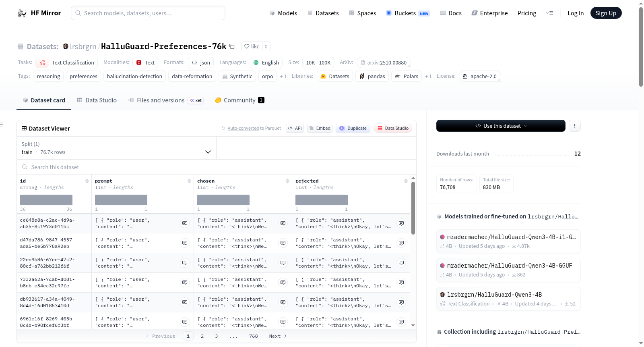Image resolution: width=644 pixels, height=347 pixels.
Task: Click the dataset table vertical scrollbar
Action: coord(413,208)
